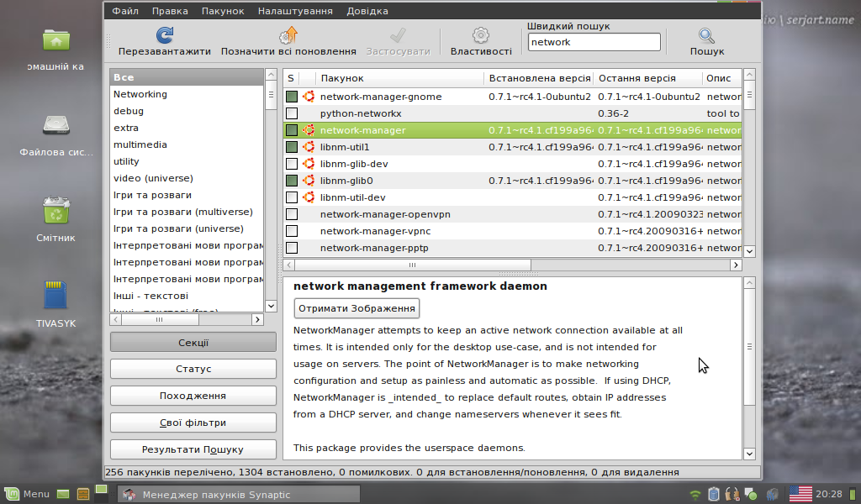This screenshot has height=504, width=861.
Task: Open the Смітник trash icon
Action: (x=56, y=211)
